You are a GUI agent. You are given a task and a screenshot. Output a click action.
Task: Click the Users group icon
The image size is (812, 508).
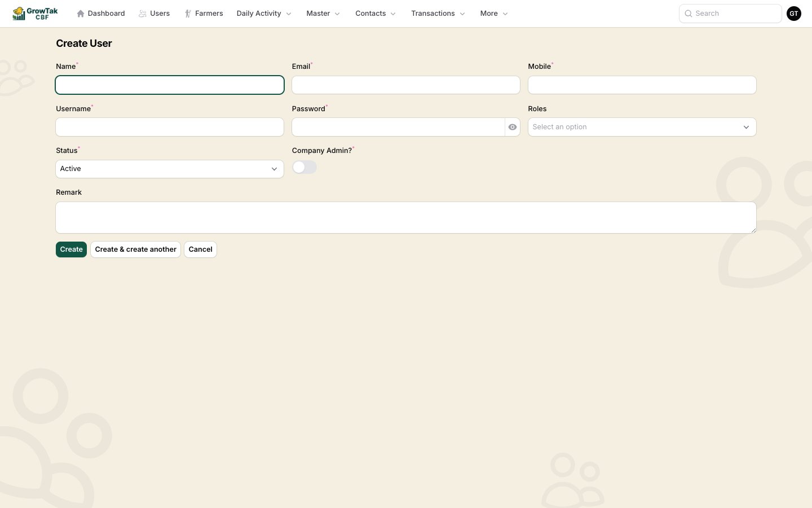(x=143, y=14)
